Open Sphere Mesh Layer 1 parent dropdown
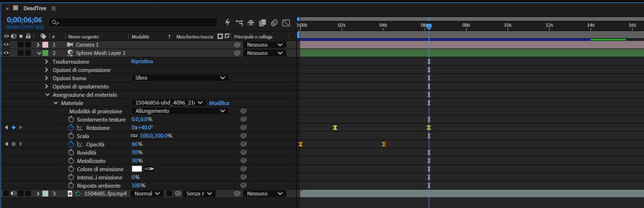Image resolution: width=644 pixels, height=208 pixels. [x=264, y=53]
